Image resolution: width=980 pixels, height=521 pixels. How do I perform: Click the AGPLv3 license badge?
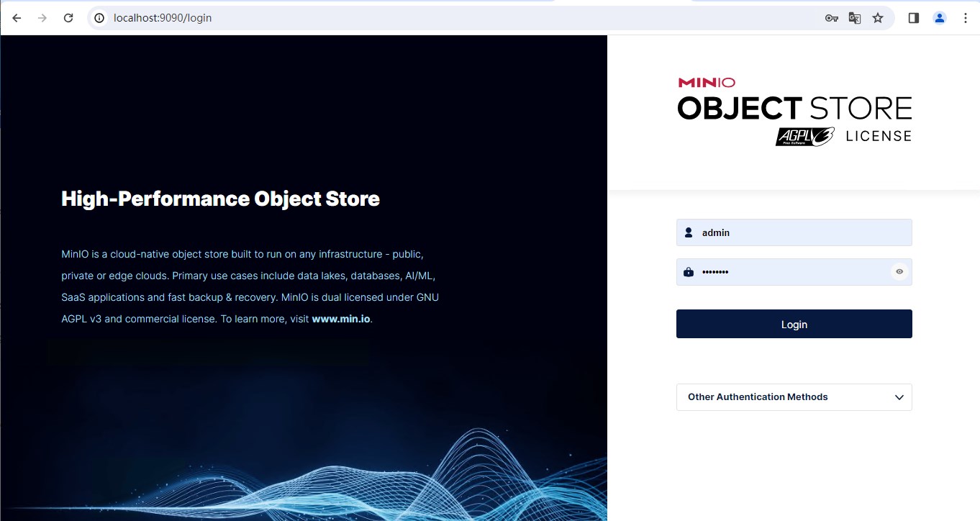pos(804,137)
